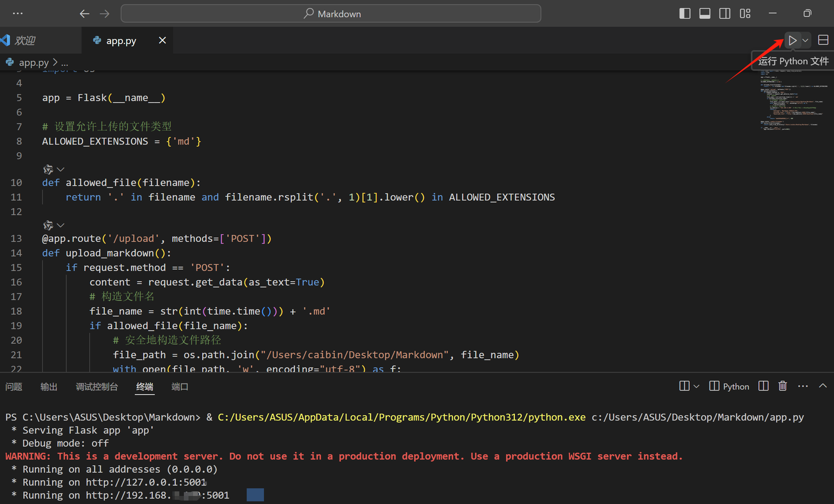Expand the new terminal profile dropdown
The width and height of the screenshot is (834, 504).
pyautogui.click(x=697, y=386)
